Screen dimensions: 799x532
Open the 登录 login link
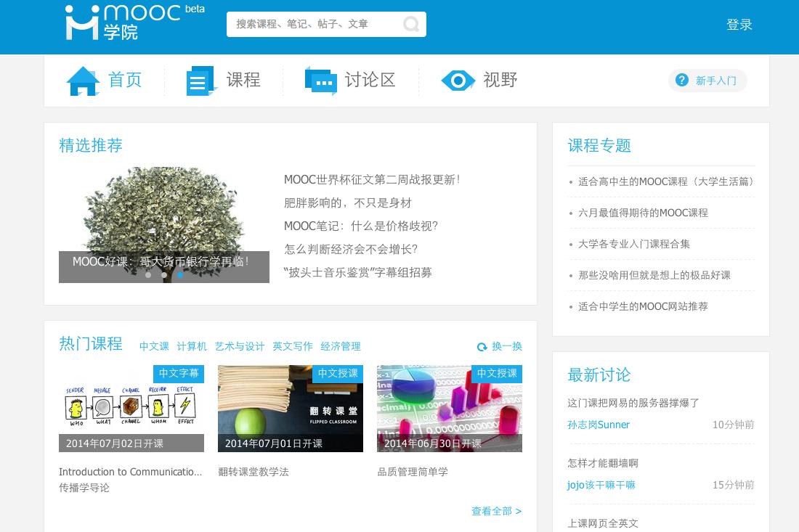pos(739,25)
